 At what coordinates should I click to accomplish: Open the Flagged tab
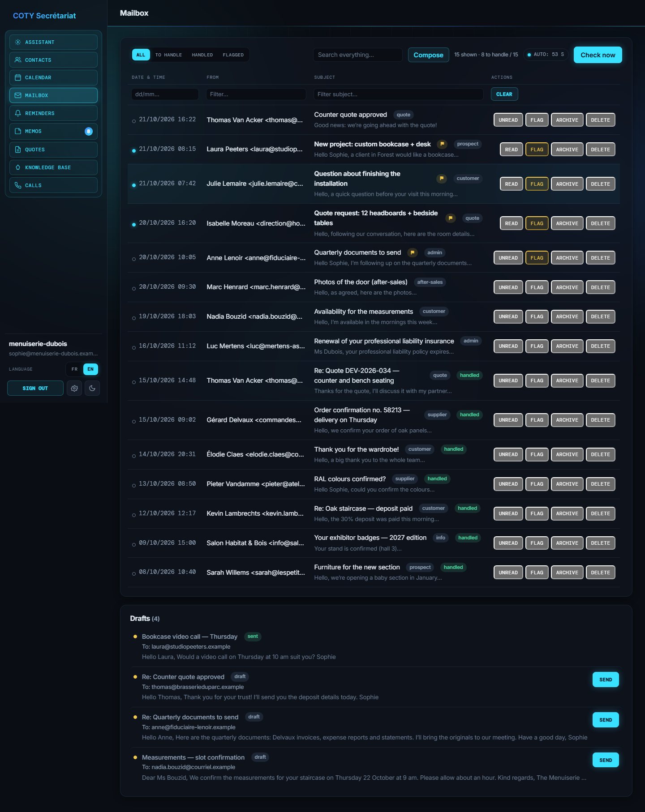[x=233, y=55]
